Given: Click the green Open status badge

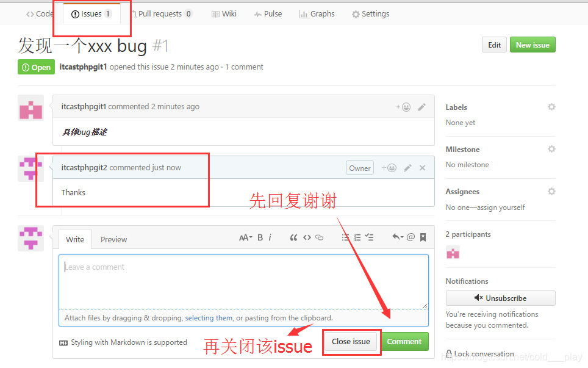Looking at the screenshot, I should point(37,67).
